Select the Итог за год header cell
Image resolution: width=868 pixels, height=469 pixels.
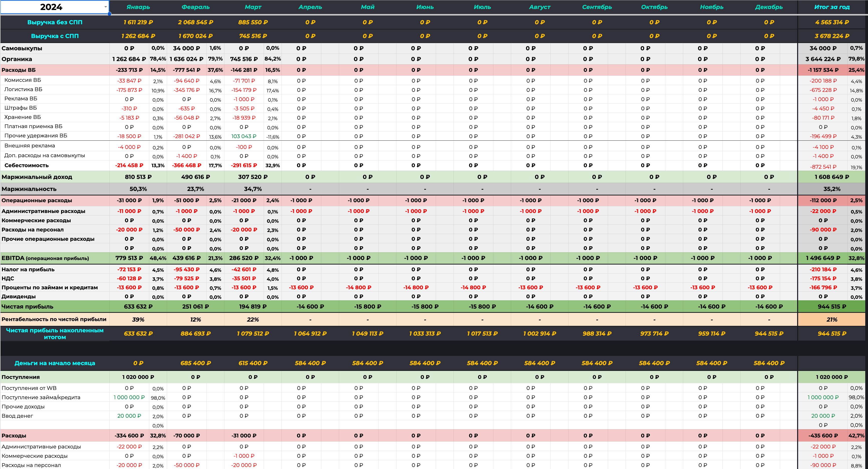coord(832,7)
